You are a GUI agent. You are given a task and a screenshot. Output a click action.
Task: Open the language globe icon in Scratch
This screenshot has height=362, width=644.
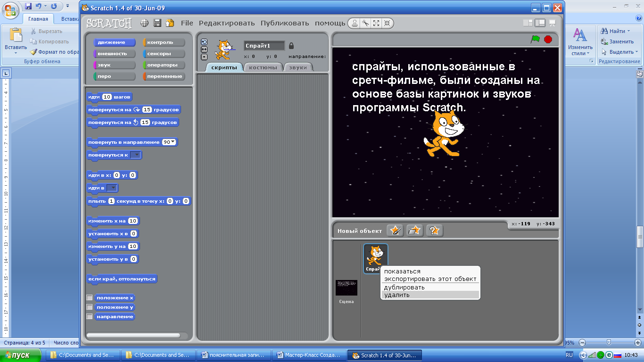pos(145,23)
